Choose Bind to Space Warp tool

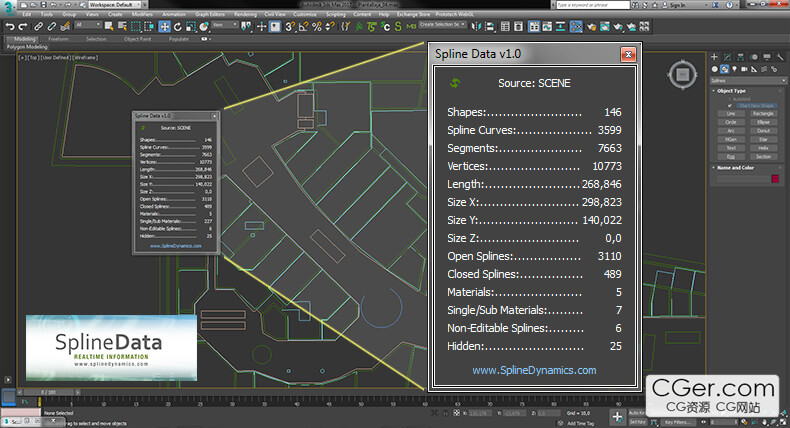point(65,26)
